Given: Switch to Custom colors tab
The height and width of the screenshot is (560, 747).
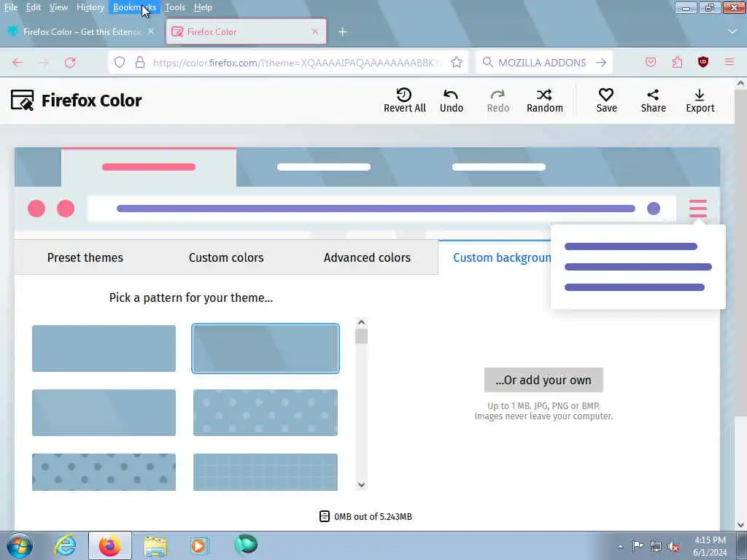Looking at the screenshot, I should [226, 257].
